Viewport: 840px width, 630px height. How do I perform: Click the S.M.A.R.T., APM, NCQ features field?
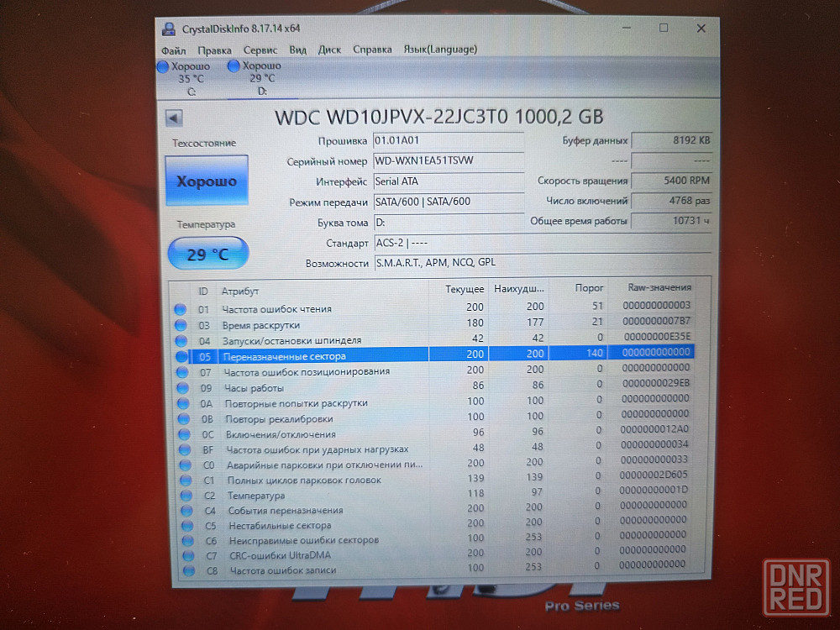543,262
